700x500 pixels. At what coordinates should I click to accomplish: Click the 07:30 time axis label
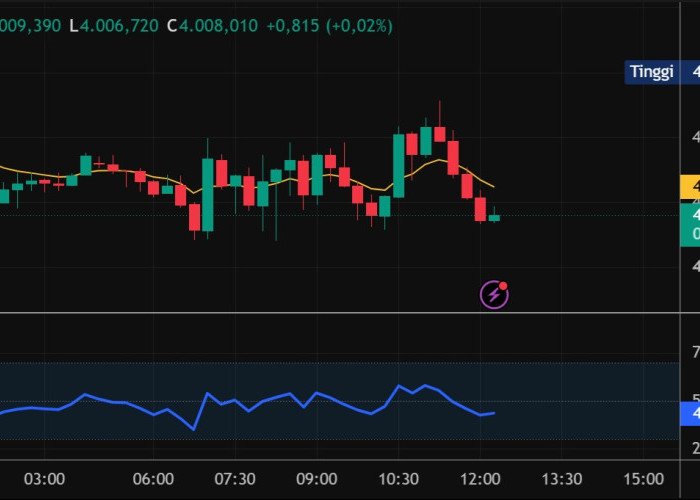(235, 479)
